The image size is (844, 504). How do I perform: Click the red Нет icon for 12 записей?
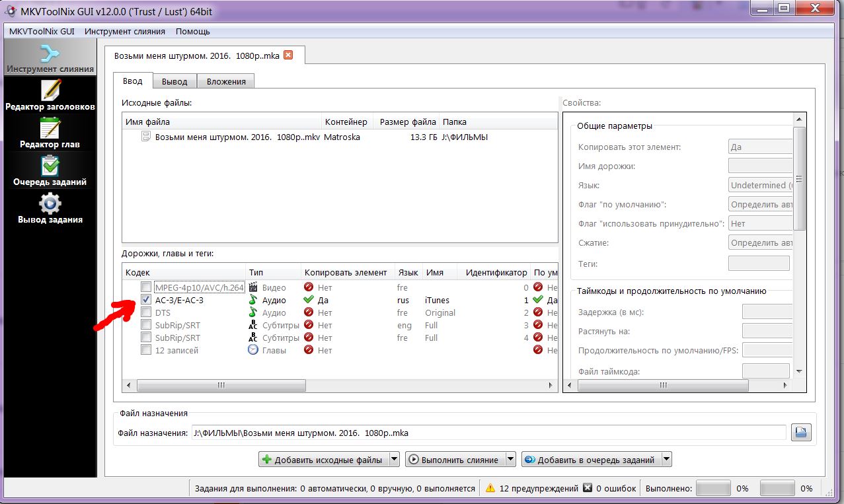pyautogui.click(x=309, y=350)
